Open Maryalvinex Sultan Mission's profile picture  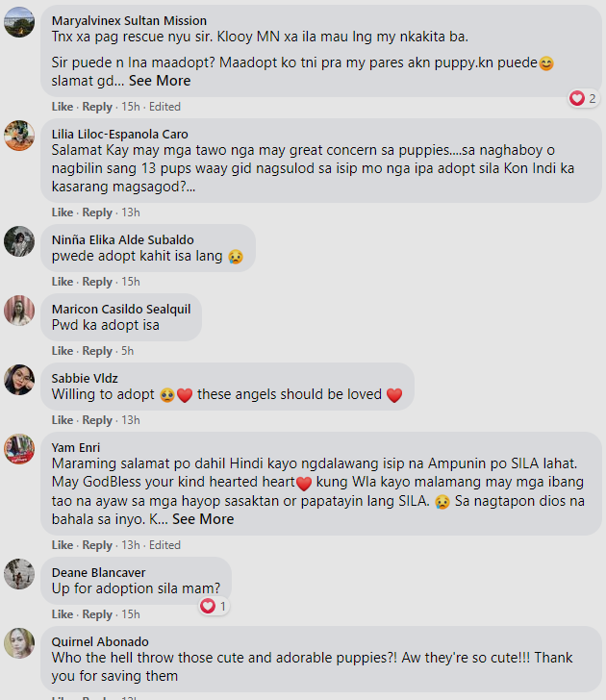(x=19, y=22)
